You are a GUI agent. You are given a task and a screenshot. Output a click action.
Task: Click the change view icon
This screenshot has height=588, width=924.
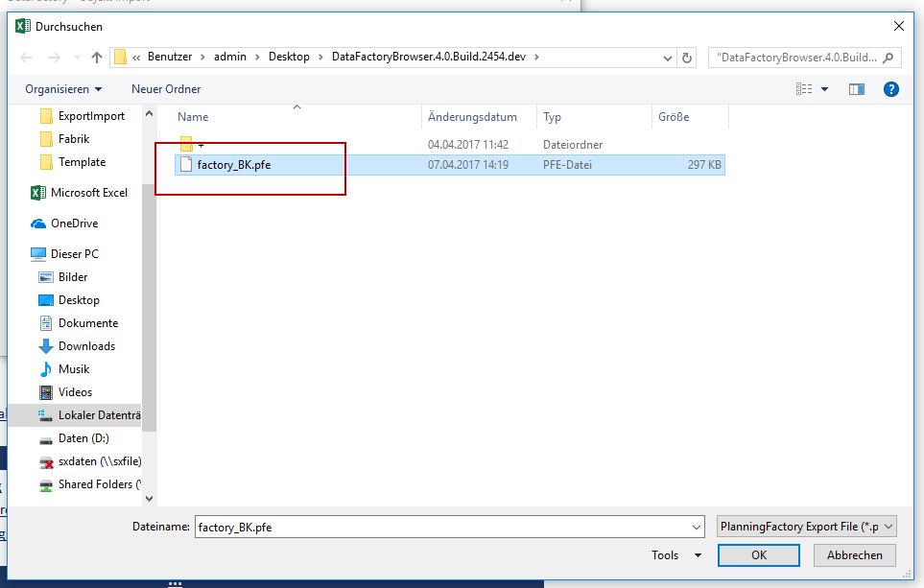[804, 89]
